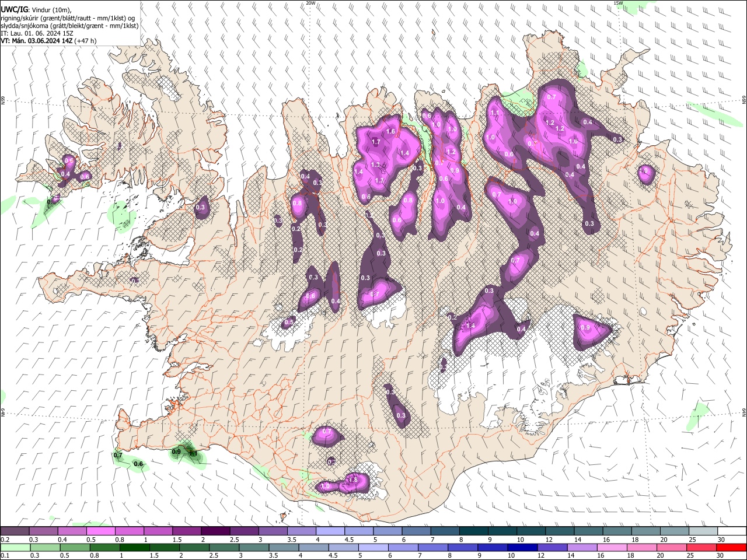Choose the lower legend swatch beginning at 7
The height and width of the screenshot is (560, 747).
[x=432, y=547]
